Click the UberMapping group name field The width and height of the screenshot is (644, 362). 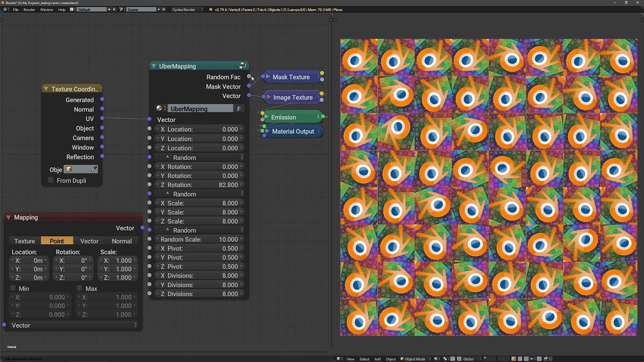pos(200,109)
